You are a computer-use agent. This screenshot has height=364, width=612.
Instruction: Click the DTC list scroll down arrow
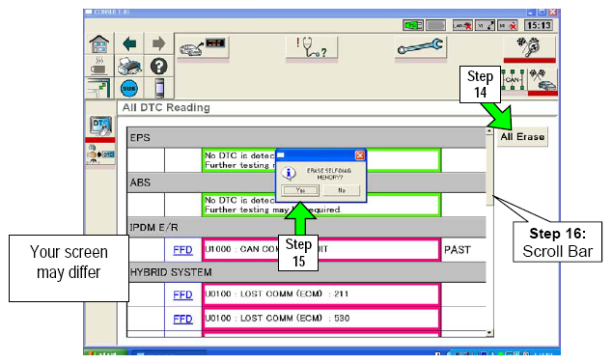click(x=489, y=333)
